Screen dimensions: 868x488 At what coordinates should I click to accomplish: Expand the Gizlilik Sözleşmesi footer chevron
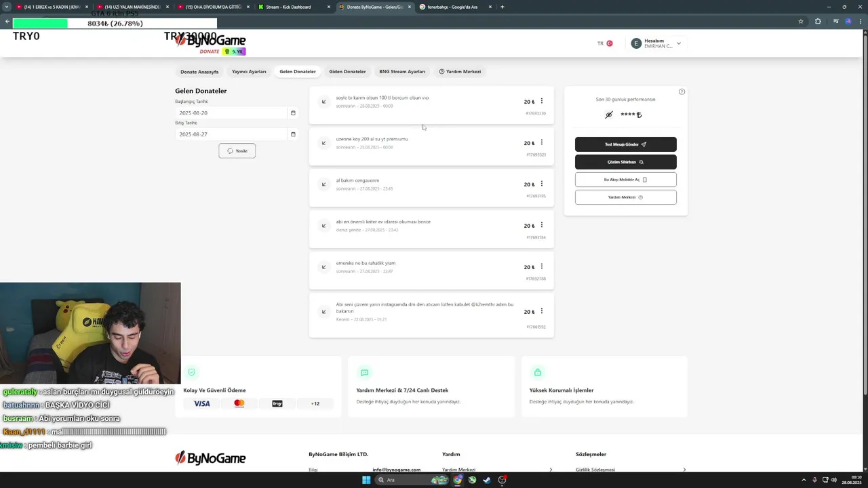click(x=684, y=470)
